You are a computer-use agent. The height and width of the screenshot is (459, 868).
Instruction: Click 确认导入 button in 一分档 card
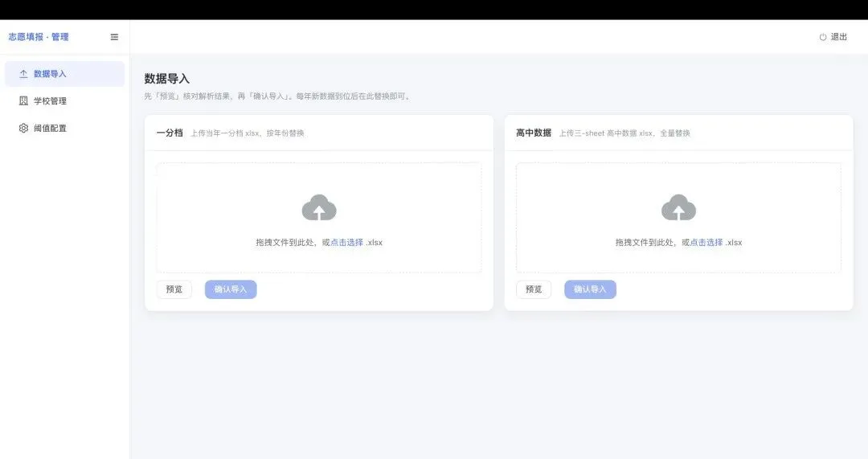[x=231, y=289]
